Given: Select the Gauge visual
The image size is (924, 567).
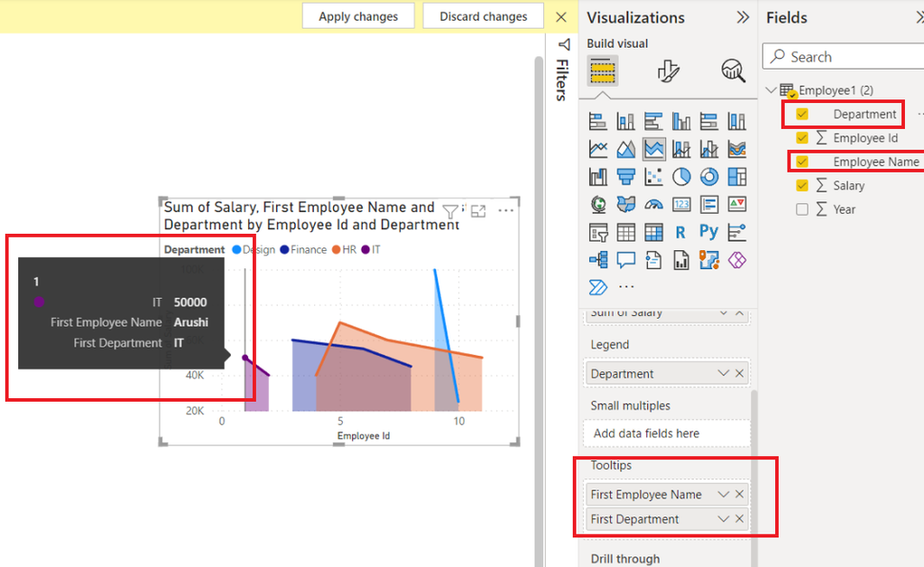Looking at the screenshot, I should click(653, 204).
